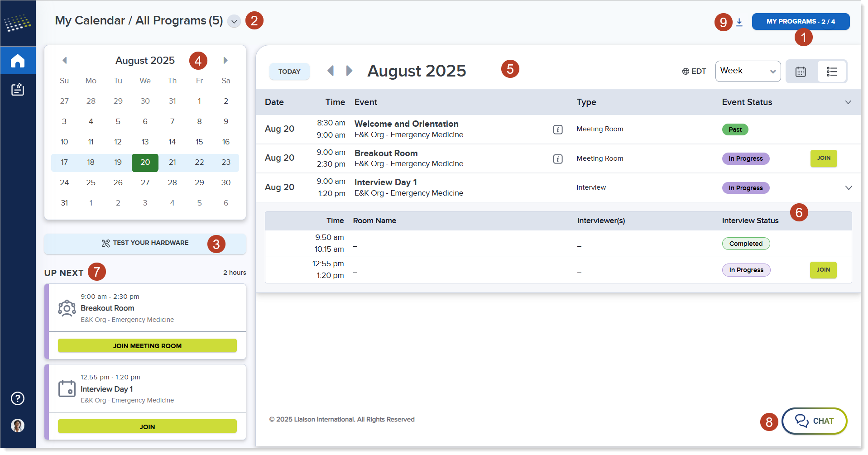Expand the All Programs dropdown
868x455 pixels.
234,21
